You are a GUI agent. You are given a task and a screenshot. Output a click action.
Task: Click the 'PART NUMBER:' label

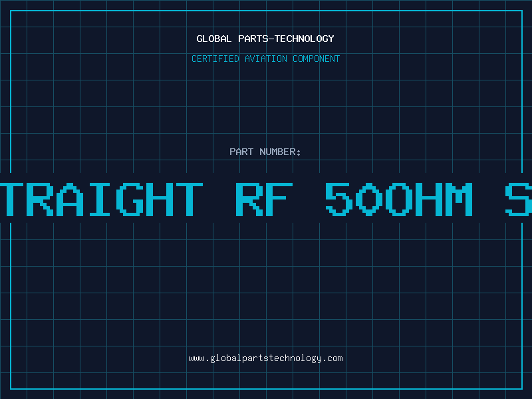coord(265,152)
